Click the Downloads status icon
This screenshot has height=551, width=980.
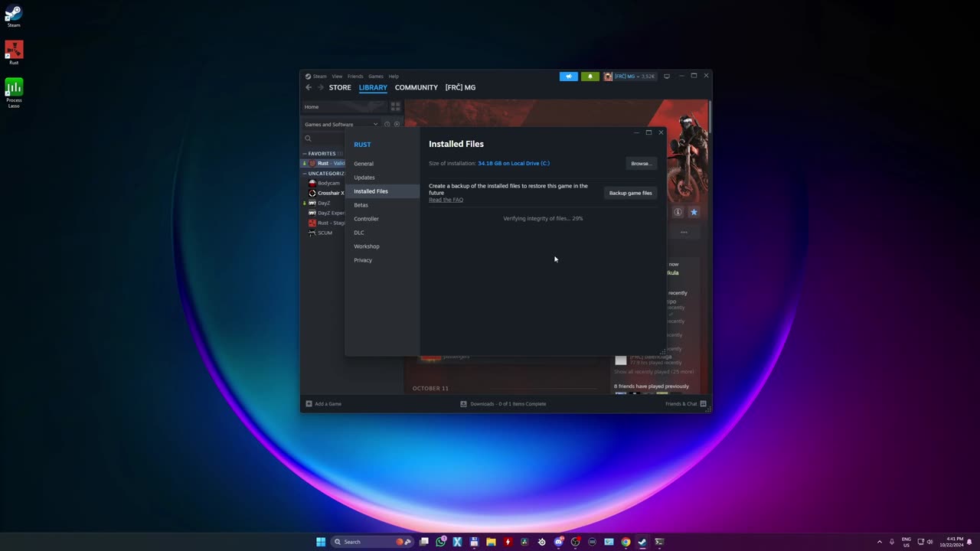[463, 403]
